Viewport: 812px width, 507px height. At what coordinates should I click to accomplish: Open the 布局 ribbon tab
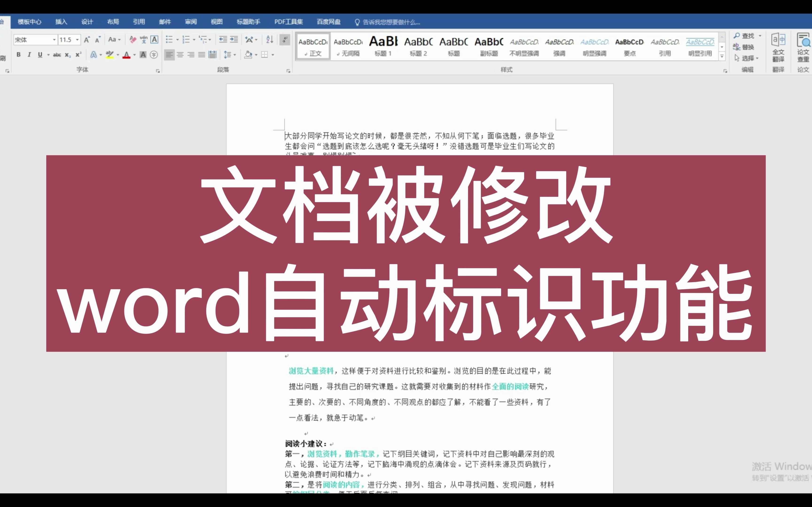point(113,22)
